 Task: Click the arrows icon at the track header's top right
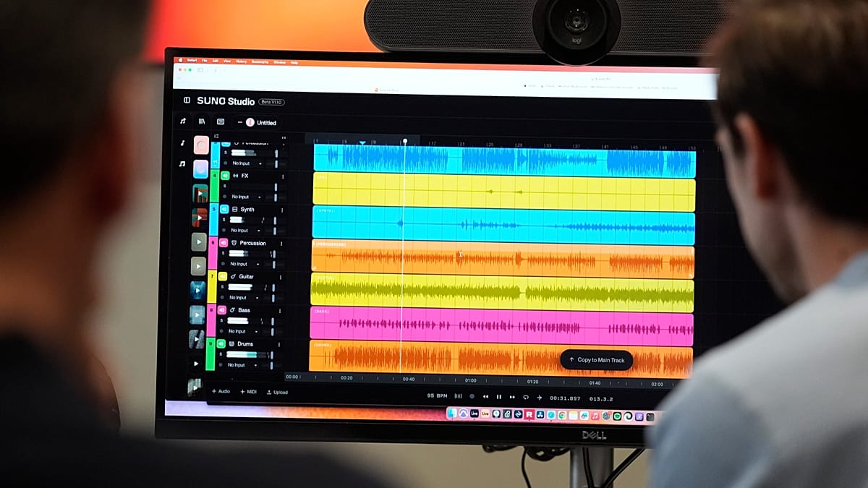tap(284, 137)
